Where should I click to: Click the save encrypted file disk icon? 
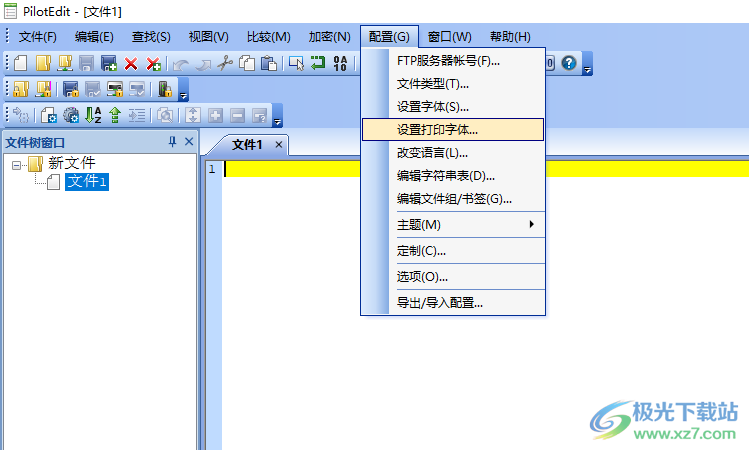pyautogui.click(x=71, y=89)
